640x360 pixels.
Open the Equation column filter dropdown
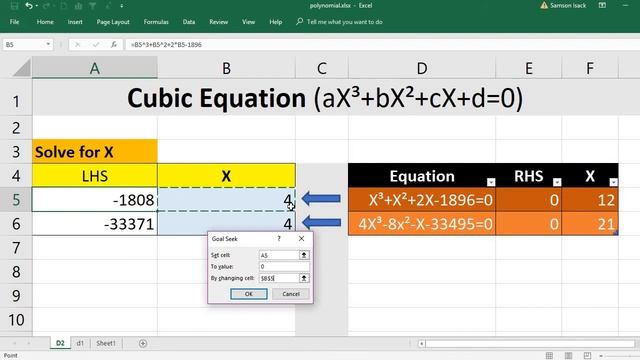point(491,182)
